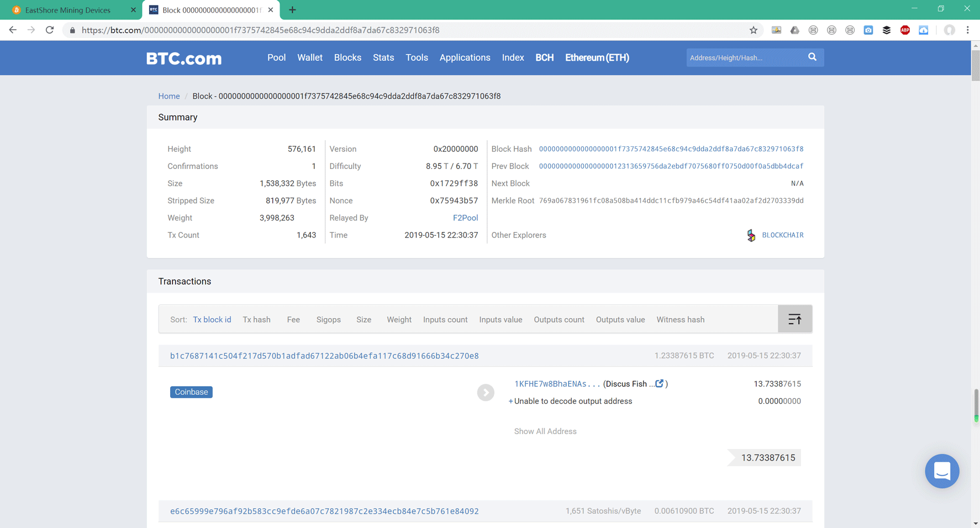Click the page vertical scrollbar thumb
The width and height of the screenshot is (980, 528).
976,65
